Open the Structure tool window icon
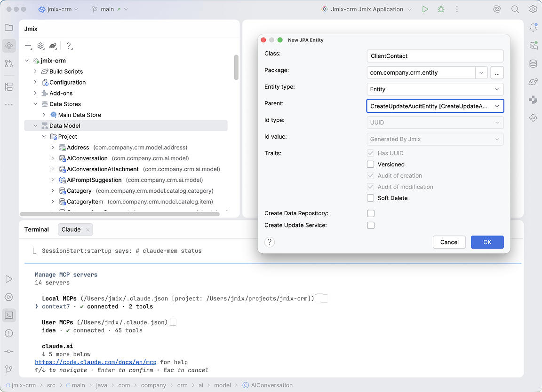 (x=9, y=86)
